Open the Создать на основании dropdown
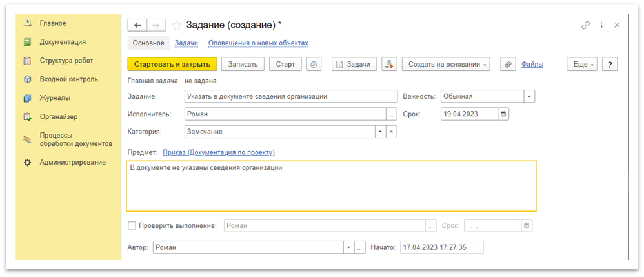 pyautogui.click(x=446, y=65)
